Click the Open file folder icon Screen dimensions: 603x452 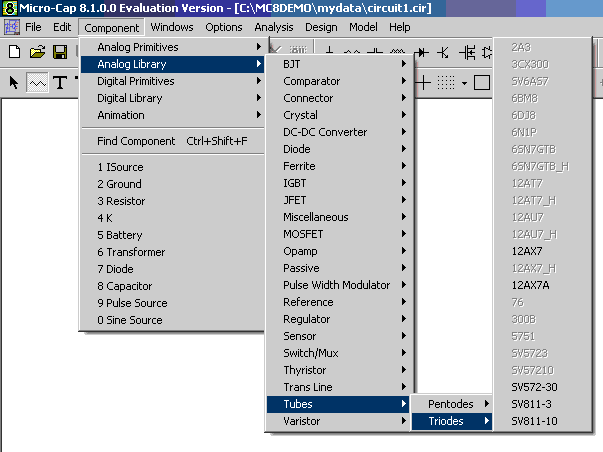coord(37,52)
